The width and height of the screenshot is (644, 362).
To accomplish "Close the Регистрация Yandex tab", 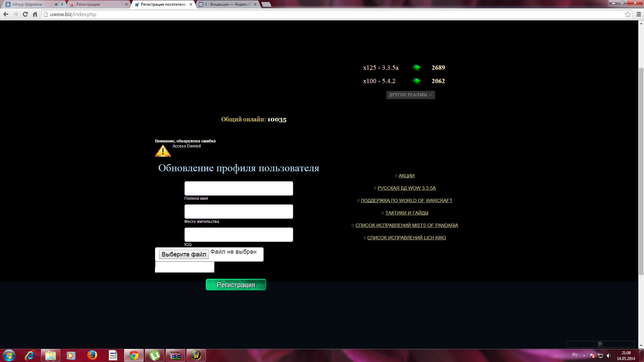I will [x=126, y=4].
